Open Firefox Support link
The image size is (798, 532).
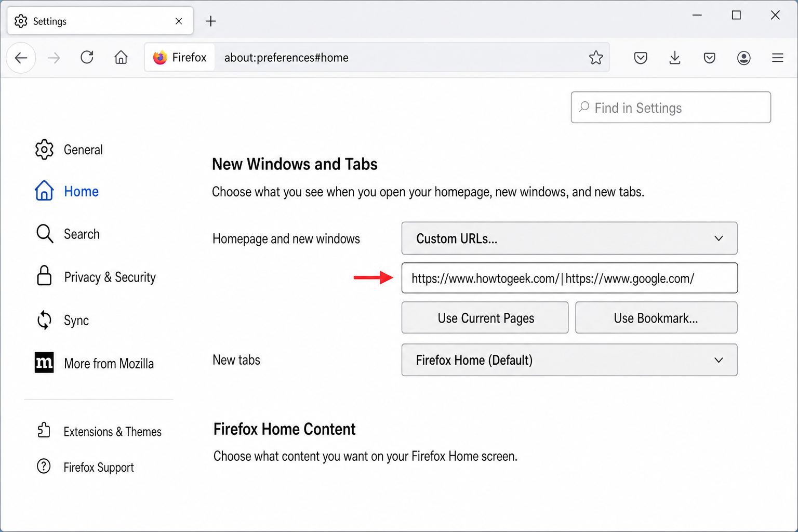[99, 468]
